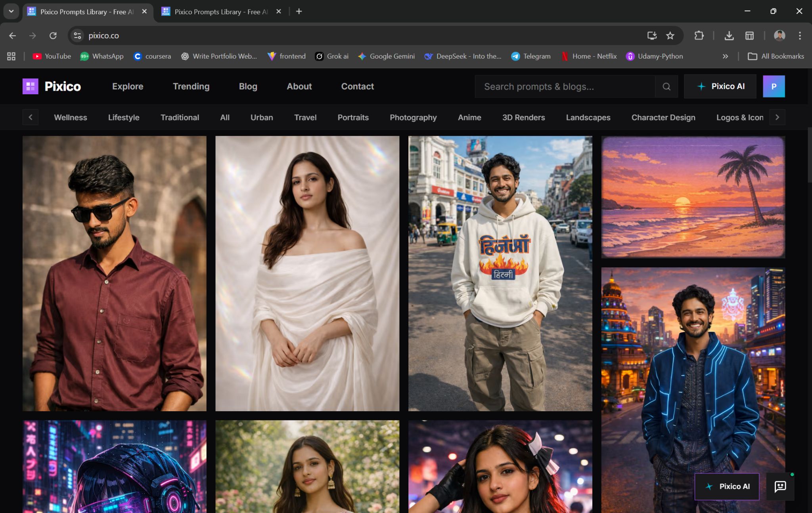Open the feedback chat icon

(x=780, y=486)
